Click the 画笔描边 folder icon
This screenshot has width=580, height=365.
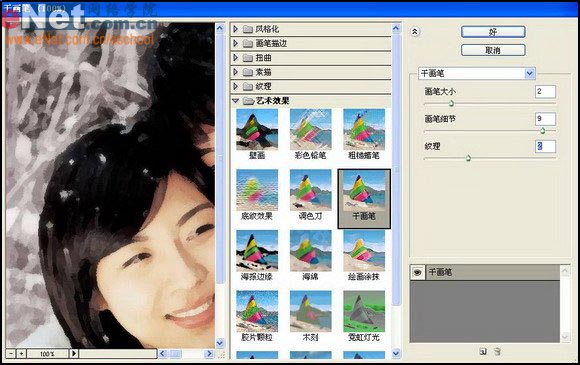tap(248, 44)
